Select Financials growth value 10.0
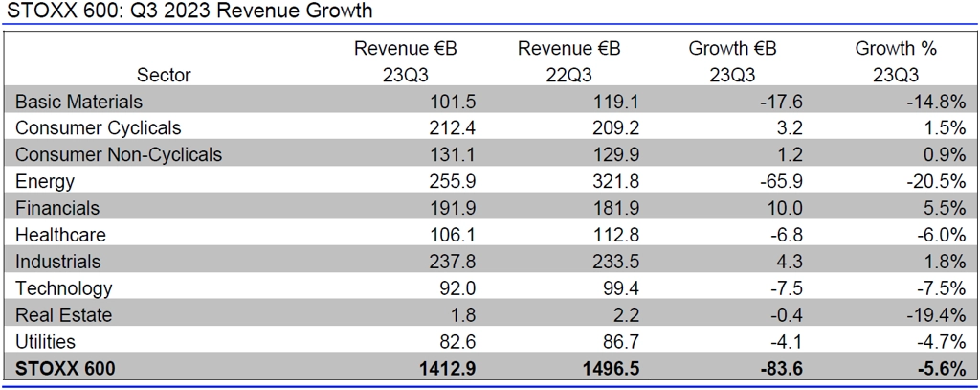Screen dimensions: 980x390 tap(785, 208)
